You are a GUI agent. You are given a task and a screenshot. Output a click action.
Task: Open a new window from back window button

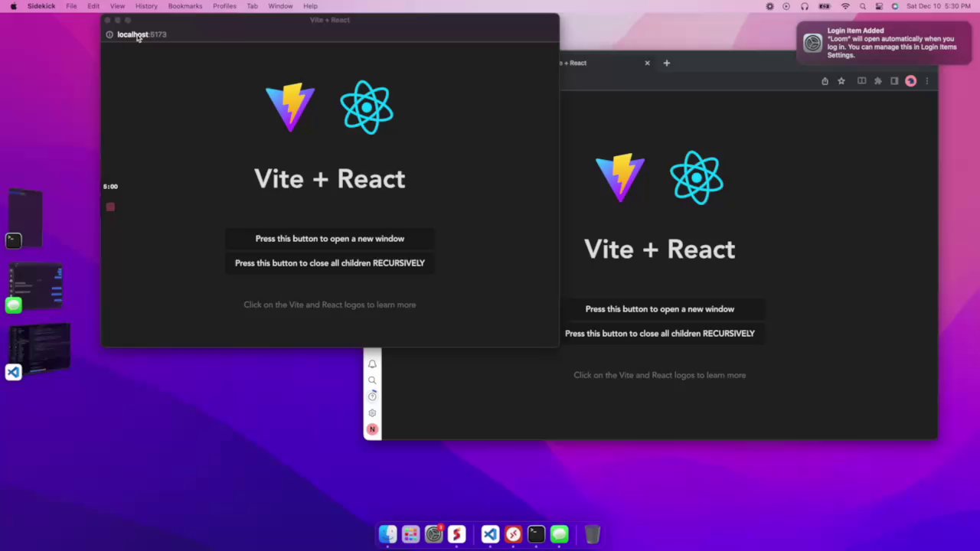tap(660, 309)
